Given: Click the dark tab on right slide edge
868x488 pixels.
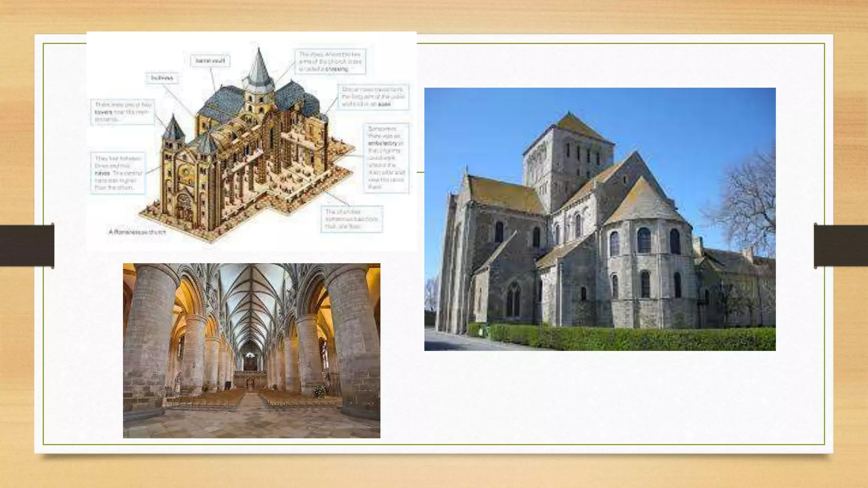Looking at the screenshot, I should (841, 246).
